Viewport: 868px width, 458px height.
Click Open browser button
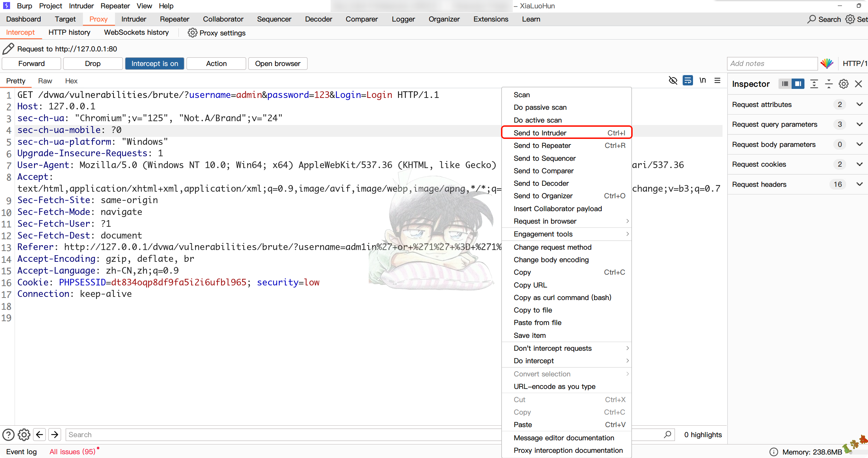278,64
